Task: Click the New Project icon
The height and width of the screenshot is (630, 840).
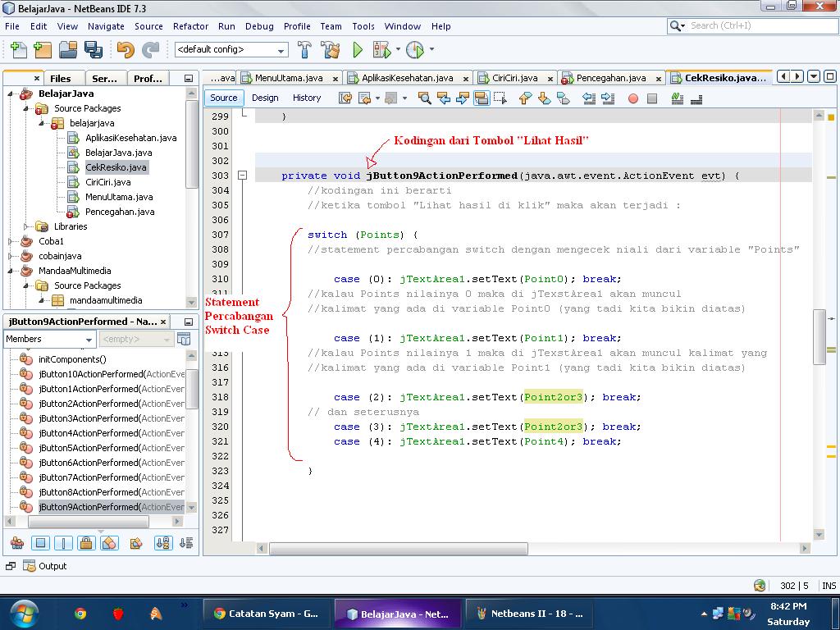Action: (x=42, y=50)
